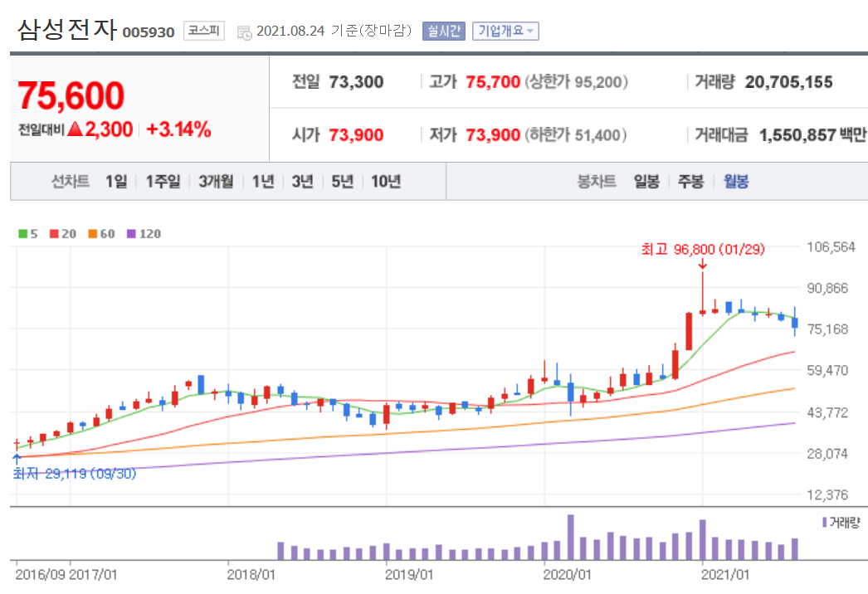
Task: Click the 2018/01 axis label
Action: (x=251, y=575)
